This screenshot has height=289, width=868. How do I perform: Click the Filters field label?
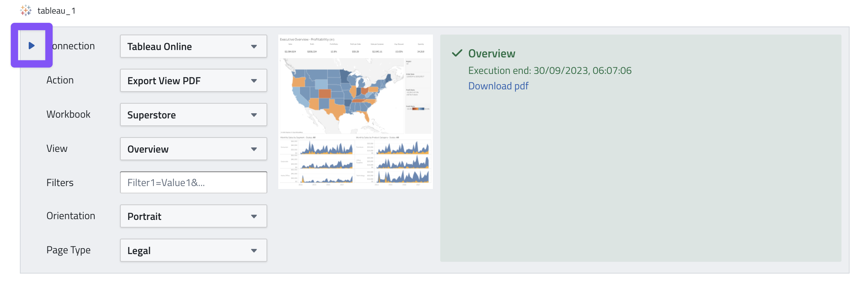click(x=60, y=183)
